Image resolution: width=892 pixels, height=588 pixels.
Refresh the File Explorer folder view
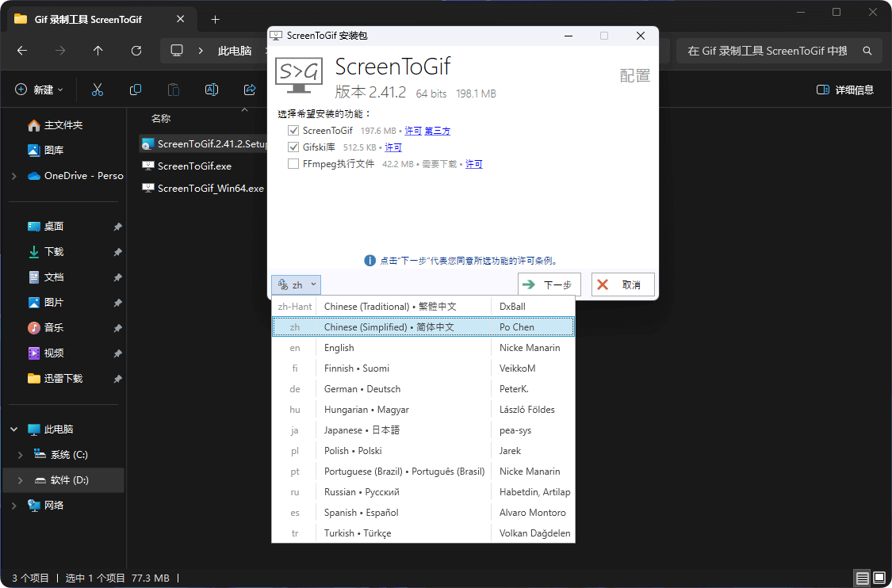click(136, 51)
